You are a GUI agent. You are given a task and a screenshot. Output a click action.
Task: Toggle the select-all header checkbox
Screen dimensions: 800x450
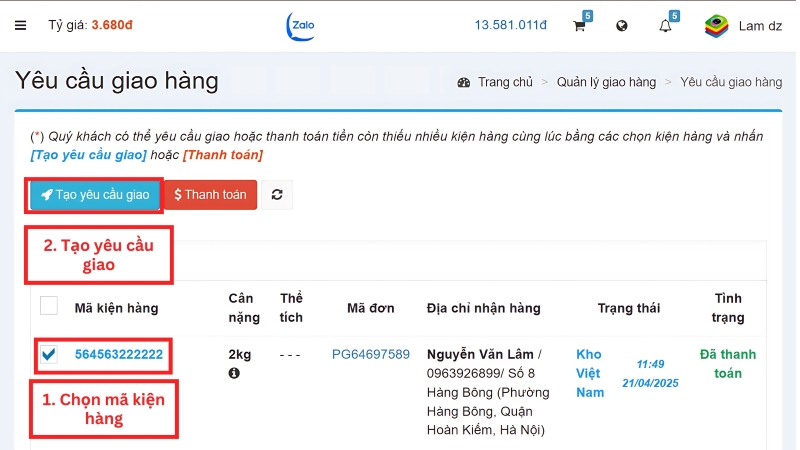tap(49, 306)
